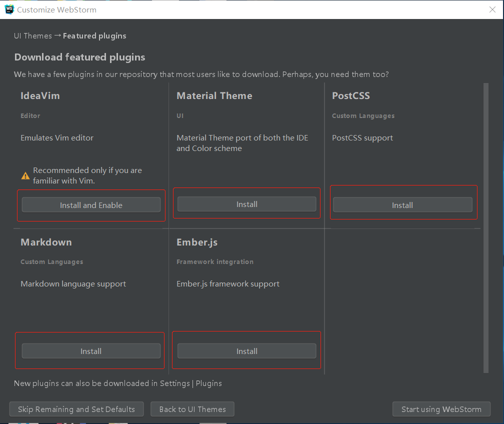Install the PostCSS plugin
This screenshot has width=504, height=424.
coord(402,204)
